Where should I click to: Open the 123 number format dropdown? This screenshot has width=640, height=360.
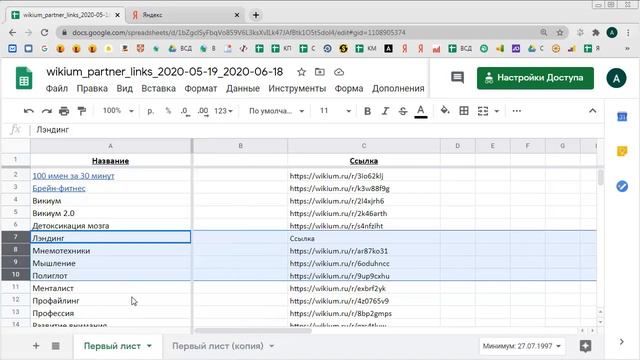[223, 111]
